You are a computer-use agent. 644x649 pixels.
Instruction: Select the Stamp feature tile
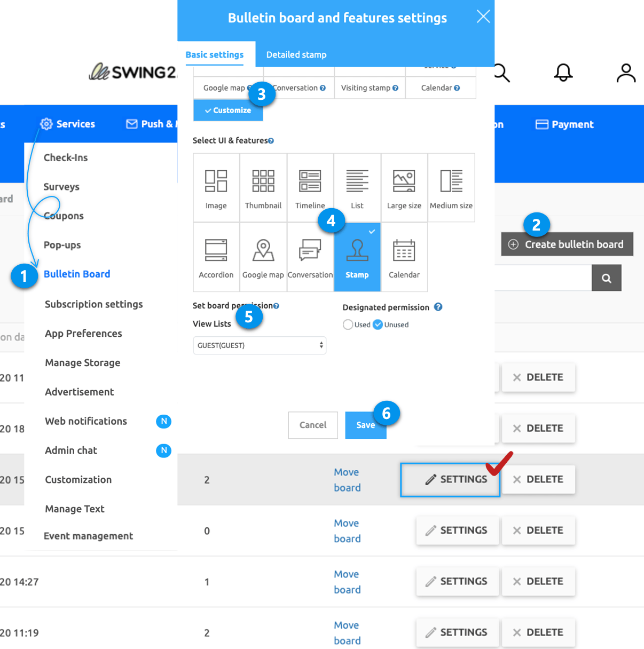click(x=357, y=257)
